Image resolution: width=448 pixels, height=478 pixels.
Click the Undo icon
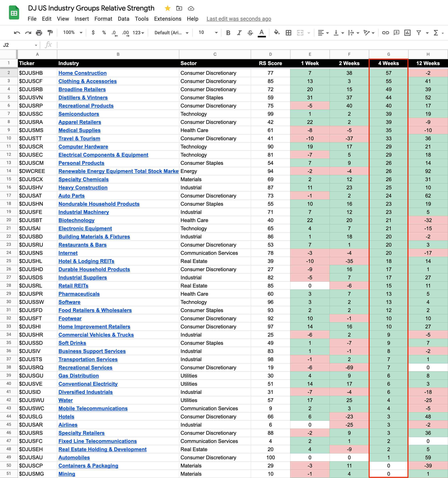17,33
